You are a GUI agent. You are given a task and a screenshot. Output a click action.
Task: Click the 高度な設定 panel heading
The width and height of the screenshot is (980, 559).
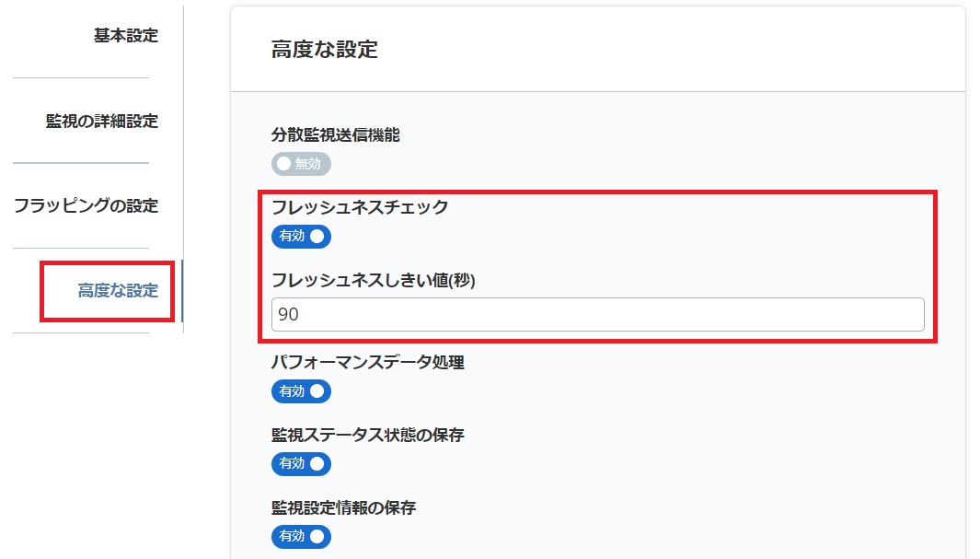point(325,50)
